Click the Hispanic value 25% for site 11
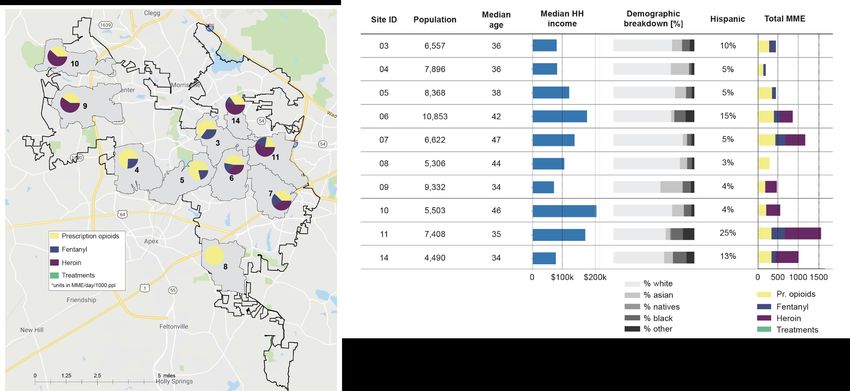The image size is (850, 391). [728, 233]
